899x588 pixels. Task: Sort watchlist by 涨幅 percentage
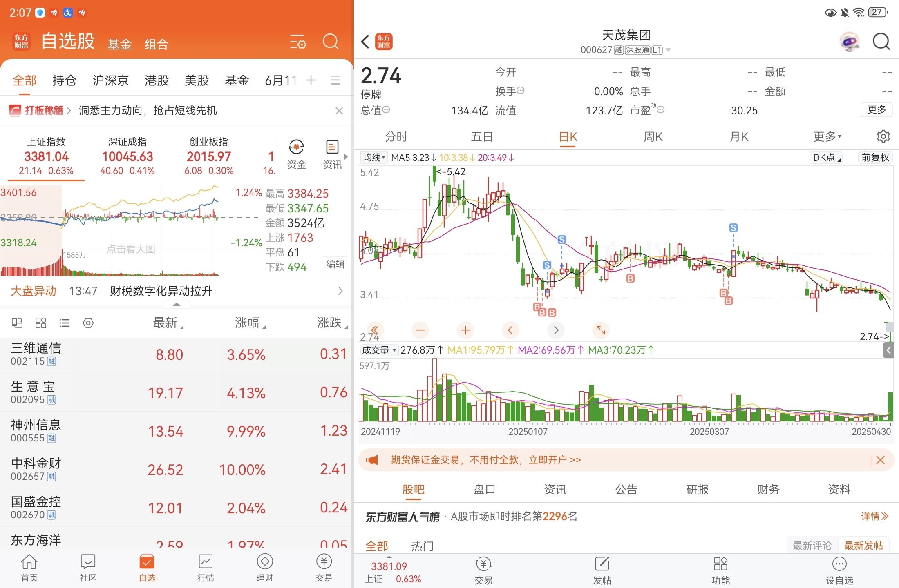[x=250, y=323]
